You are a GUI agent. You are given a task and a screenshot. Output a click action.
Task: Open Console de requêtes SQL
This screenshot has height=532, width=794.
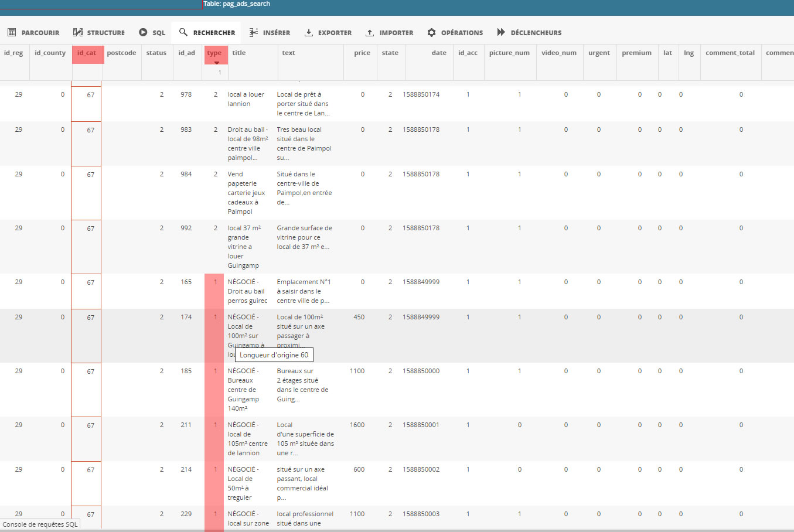[x=40, y=524]
